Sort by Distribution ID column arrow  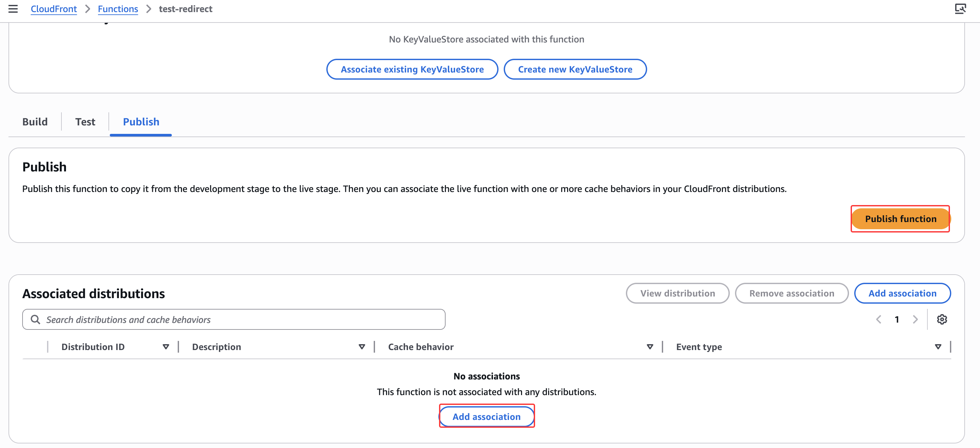click(166, 347)
